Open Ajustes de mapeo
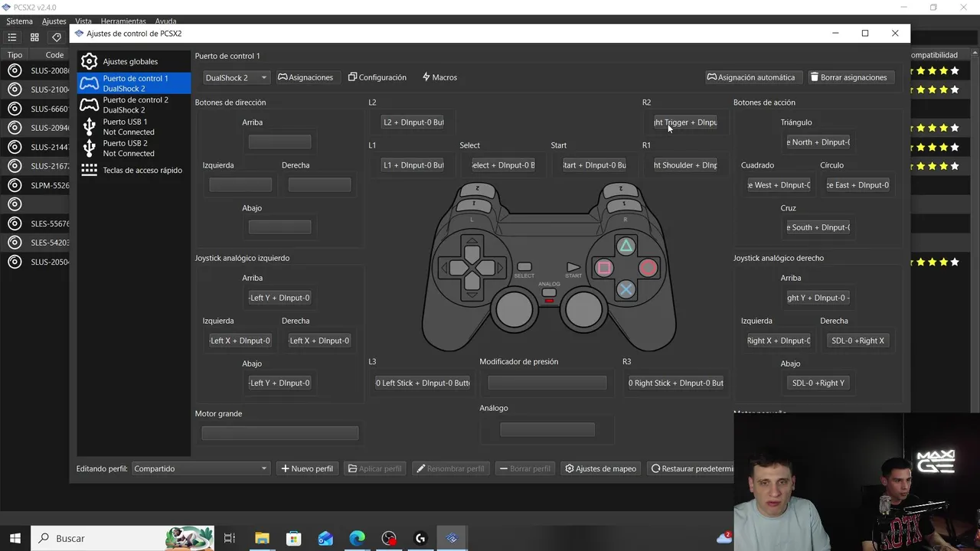The height and width of the screenshot is (551, 980). click(x=601, y=468)
